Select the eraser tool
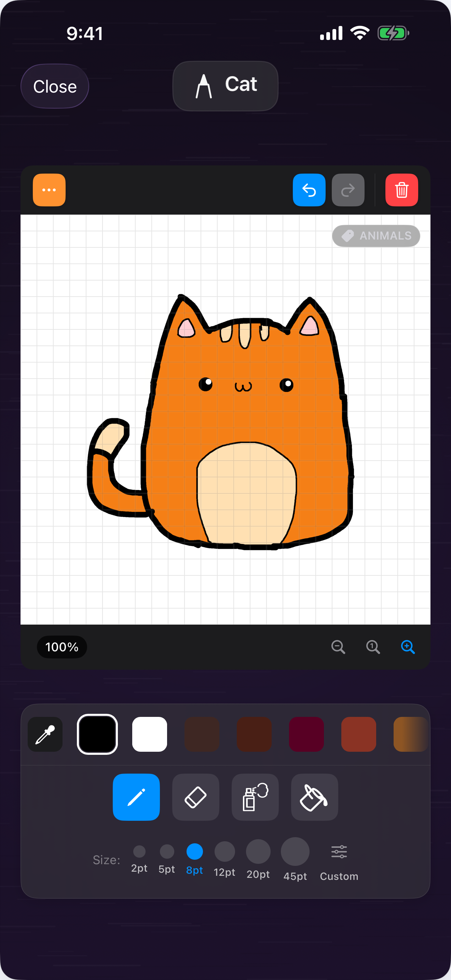Screen dimensions: 451x980 point(195,797)
